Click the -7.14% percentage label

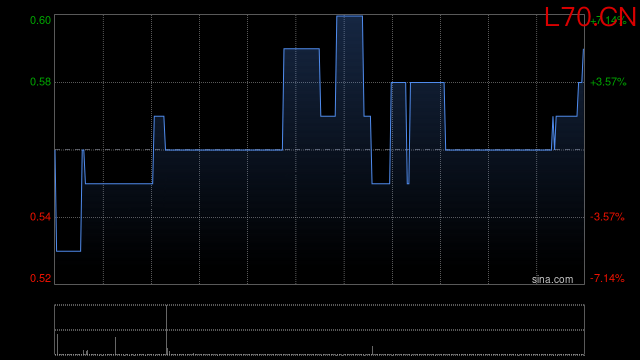607,278
